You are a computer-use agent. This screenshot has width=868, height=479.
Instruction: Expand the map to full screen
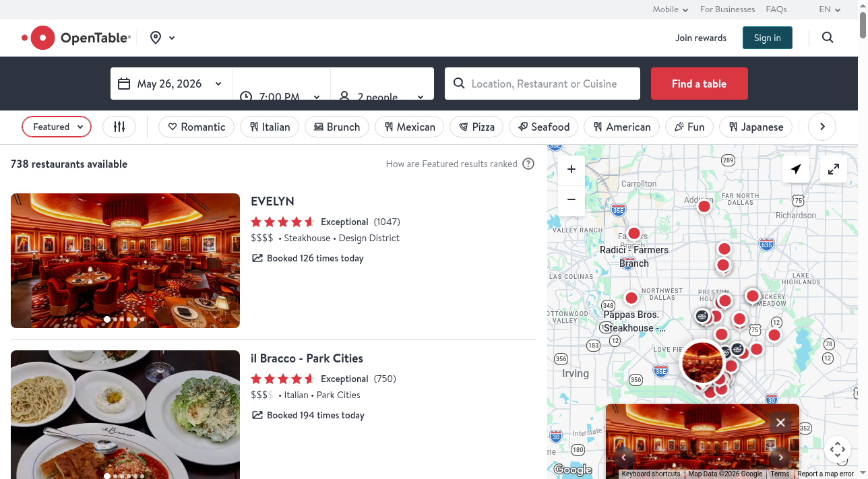[x=834, y=169]
